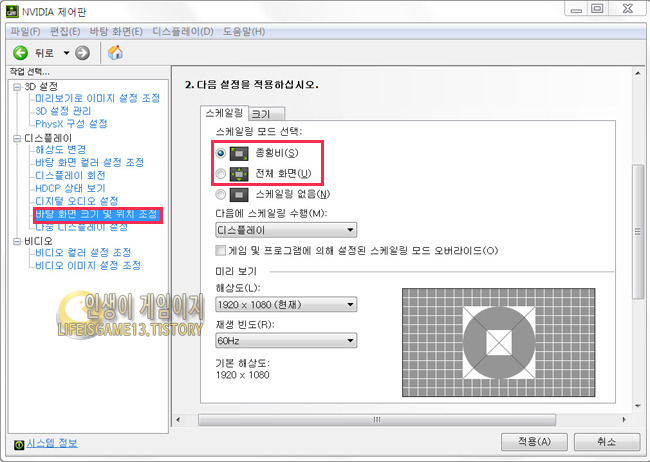The height and width of the screenshot is (462, 650).
Task: Click the system info icon at the bottom left
Action: 19,445
